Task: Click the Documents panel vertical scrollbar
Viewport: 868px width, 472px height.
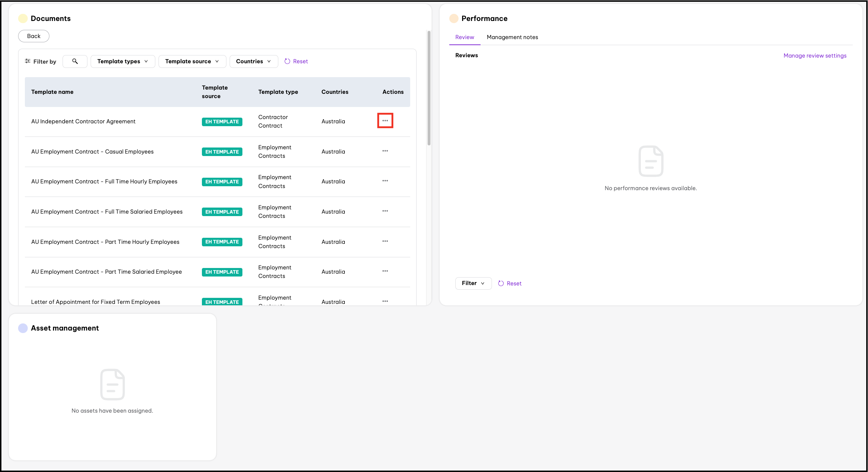Action: 429,89
